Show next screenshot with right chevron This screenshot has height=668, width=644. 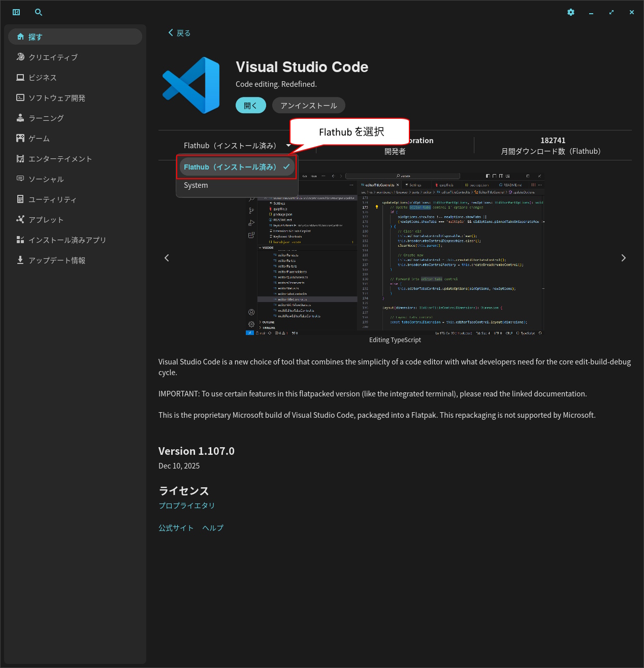[623, 258]
